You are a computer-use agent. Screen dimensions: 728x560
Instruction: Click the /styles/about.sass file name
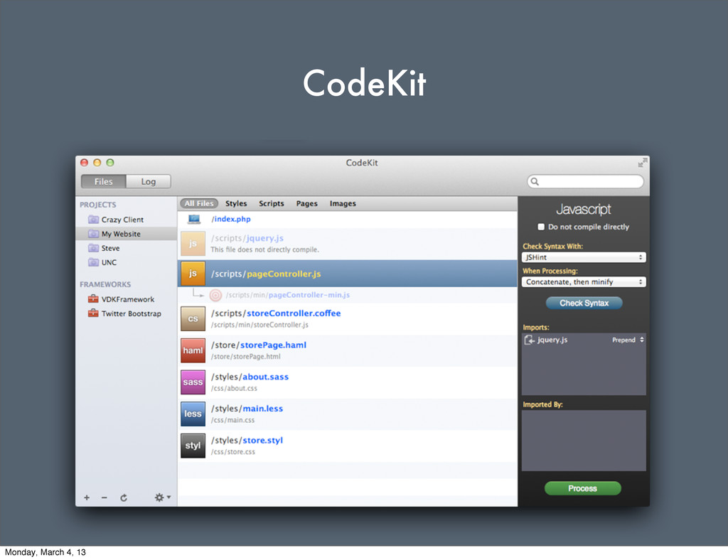(250, 377)
